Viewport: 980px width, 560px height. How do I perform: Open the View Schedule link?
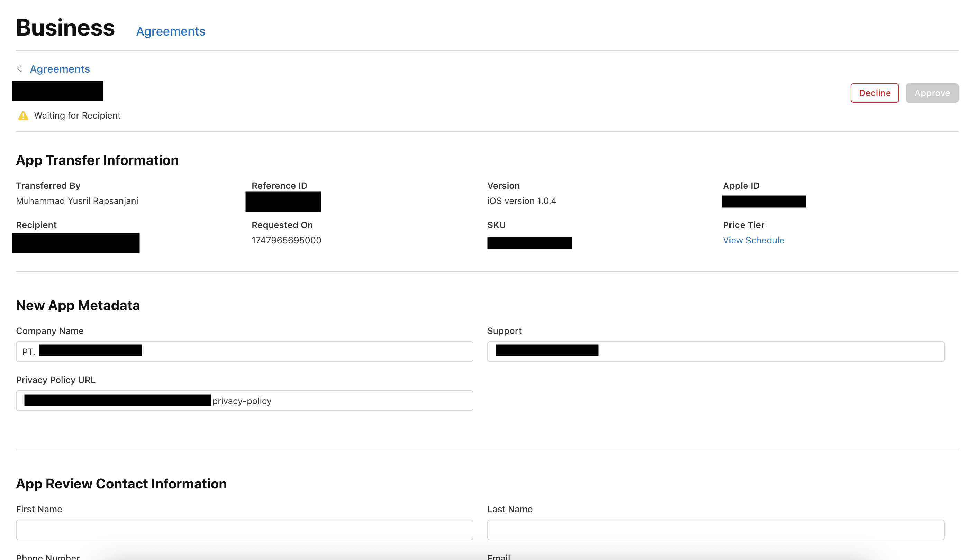coord(753,240)
